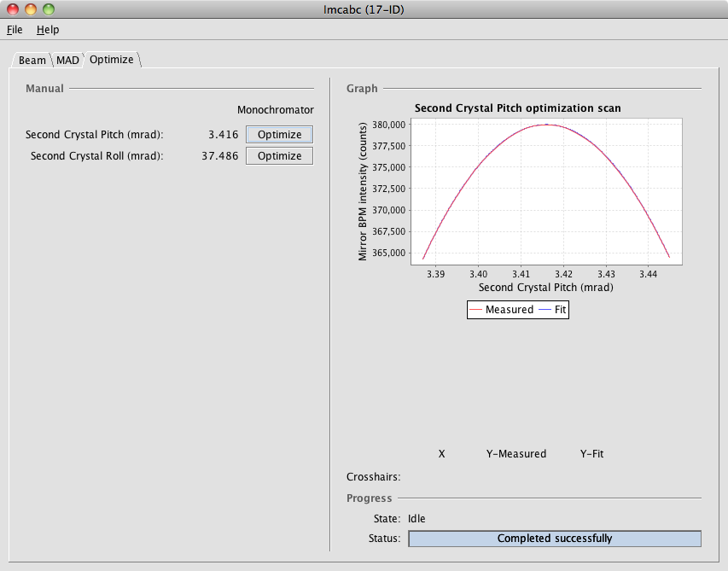Screen dimensions: 728x571
Task: Click the x-axis label Second Crystal Pitch (mrad)
Action: [x=546, y=288]
